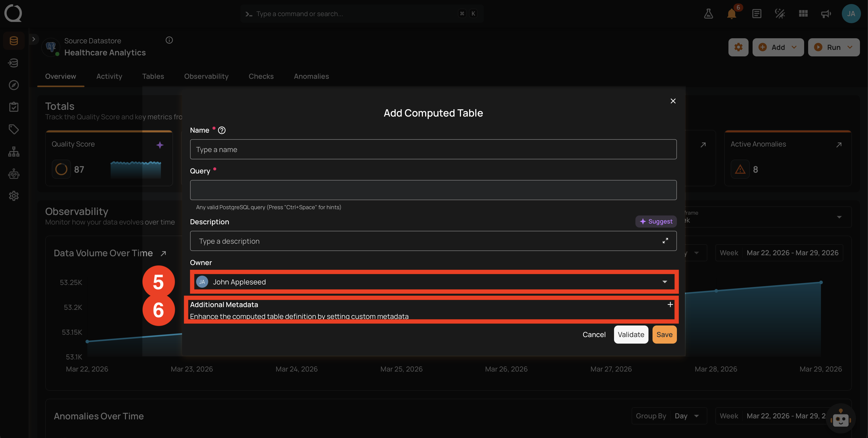Click the Cancel button in the dialog

click(594, 334)
